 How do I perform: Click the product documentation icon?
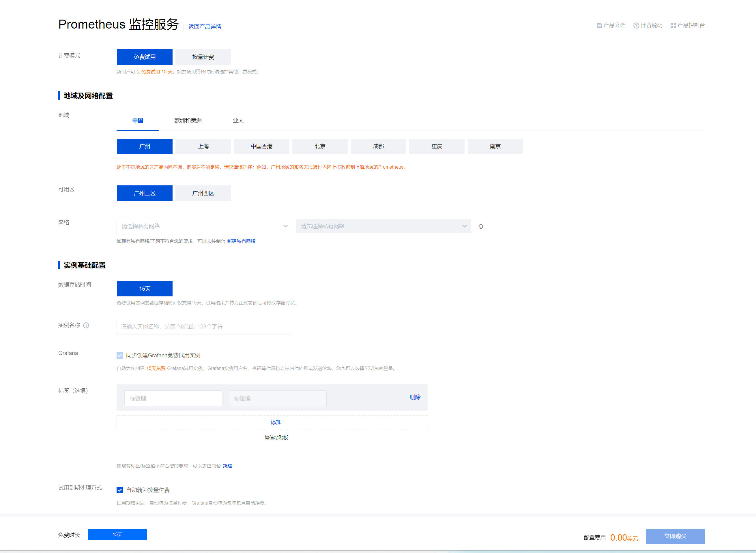(599, 25)
